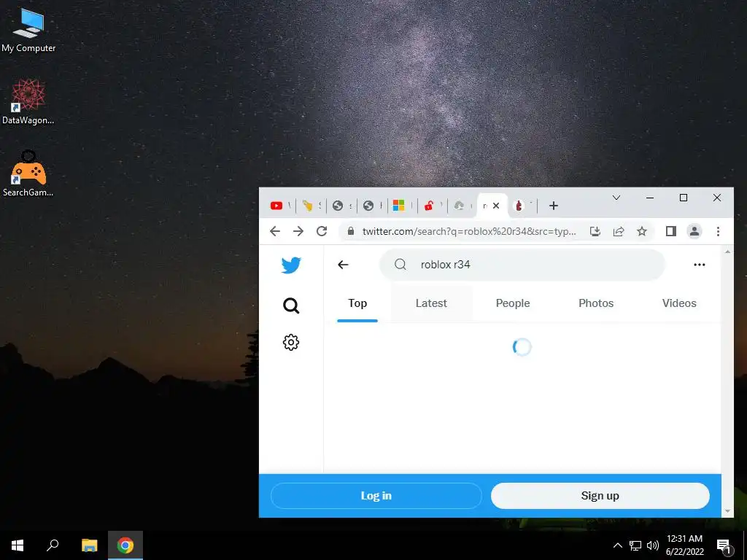
Task: Open the Chrome profile avatar menu
Action: tap(694, 231)
